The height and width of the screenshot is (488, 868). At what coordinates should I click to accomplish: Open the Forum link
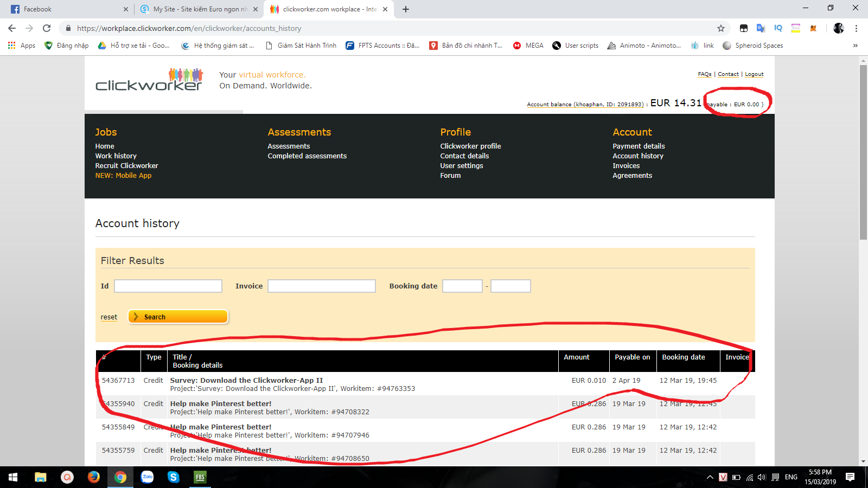point(450,176)
